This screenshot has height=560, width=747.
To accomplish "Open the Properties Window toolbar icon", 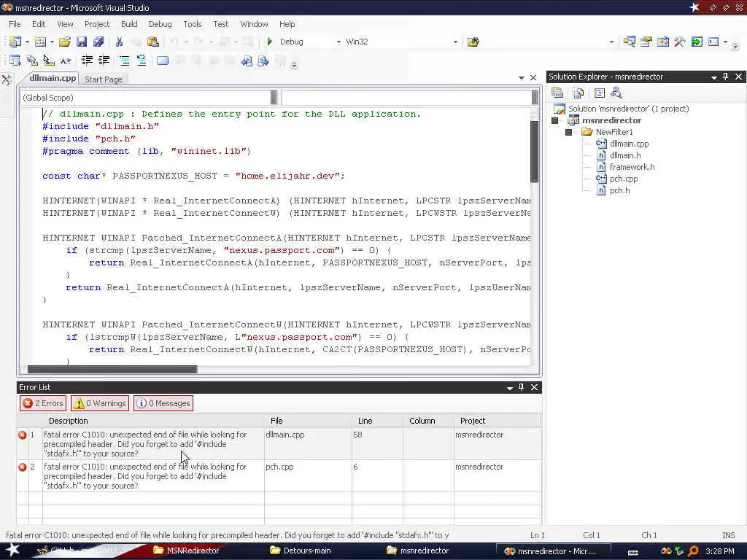I will (646, 42).
